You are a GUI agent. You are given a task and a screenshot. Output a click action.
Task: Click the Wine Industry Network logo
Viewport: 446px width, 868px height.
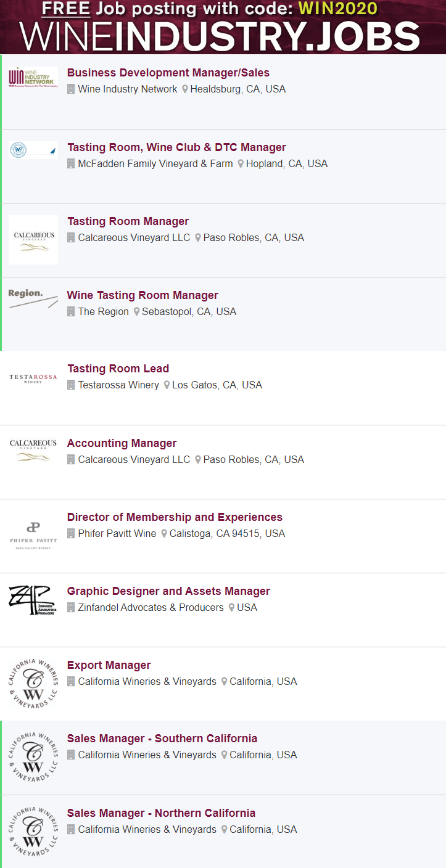[33, 78]
